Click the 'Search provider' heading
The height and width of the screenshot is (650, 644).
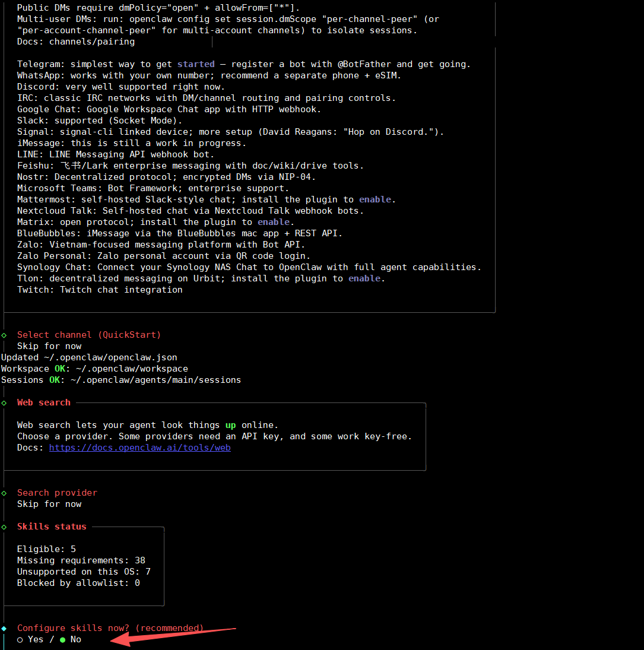pos(57,493)
